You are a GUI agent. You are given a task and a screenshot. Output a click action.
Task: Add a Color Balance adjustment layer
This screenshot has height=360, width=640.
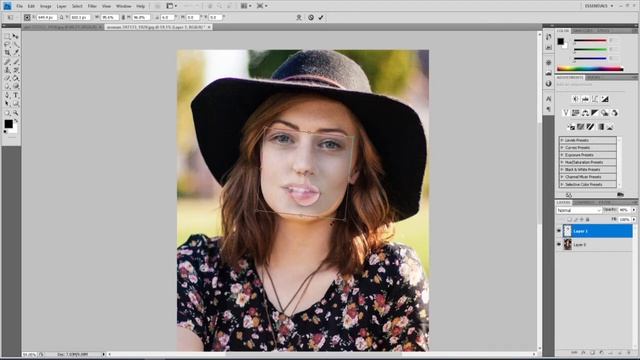pos(585,113)
